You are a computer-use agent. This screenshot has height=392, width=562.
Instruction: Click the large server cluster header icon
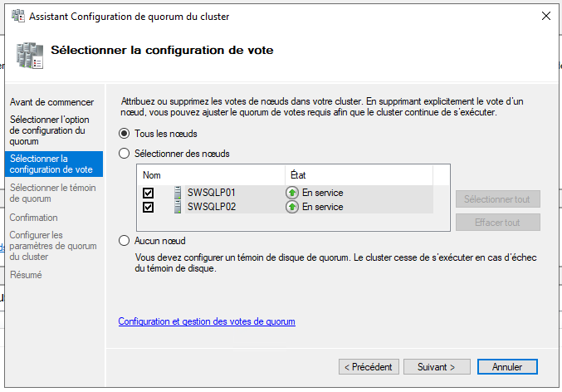point(30,56)
